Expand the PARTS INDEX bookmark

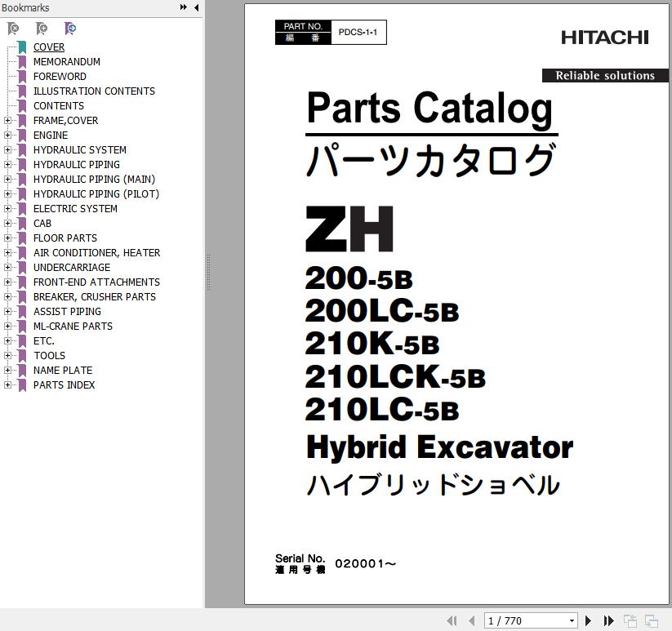click(x=7, y=385)
